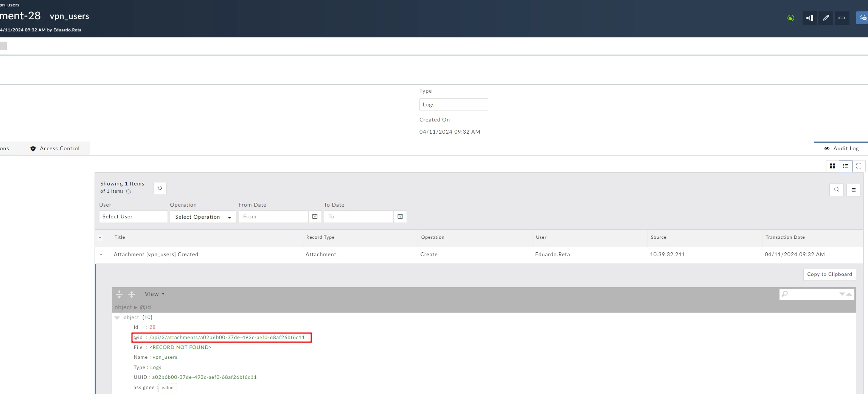
Task: Open the audit grid hamburger menu
Action: 853,190
